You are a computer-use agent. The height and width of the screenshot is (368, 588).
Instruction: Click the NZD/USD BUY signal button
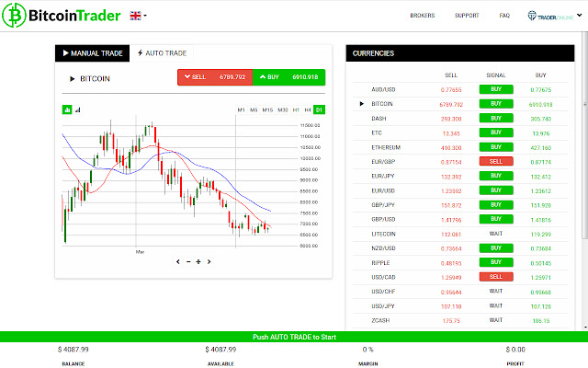[496, 247]
